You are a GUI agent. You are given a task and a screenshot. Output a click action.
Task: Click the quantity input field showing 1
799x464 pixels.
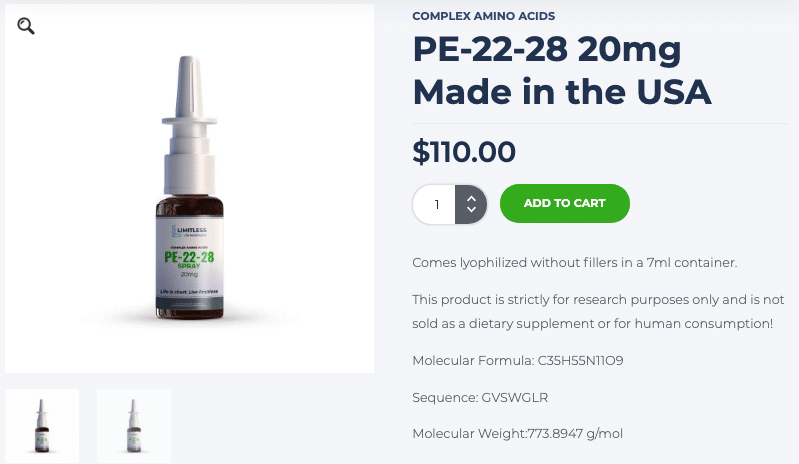(434, 204)
